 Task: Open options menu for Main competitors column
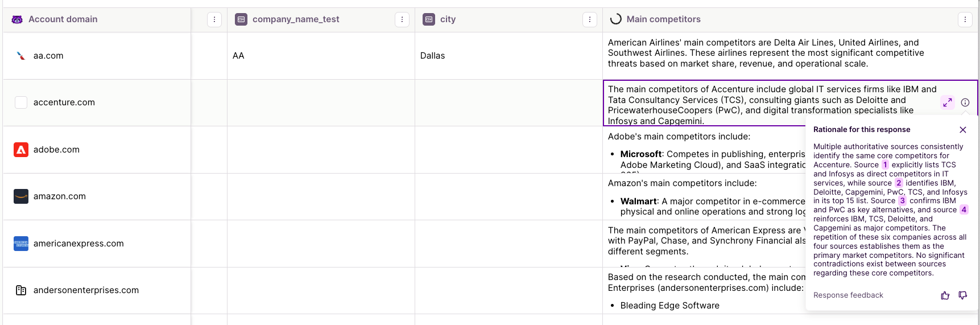click(x=965, y=19)
